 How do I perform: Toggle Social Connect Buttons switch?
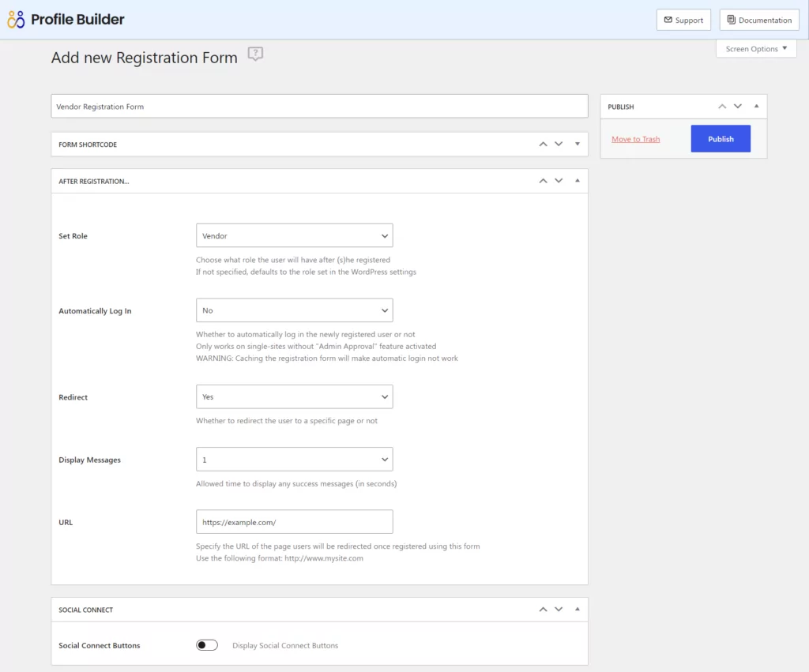point(207,645)
